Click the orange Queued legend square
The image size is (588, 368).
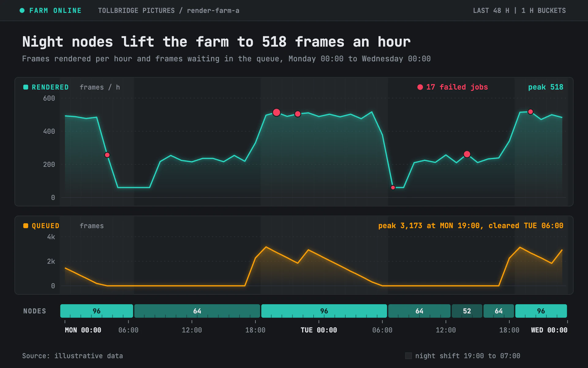[26, 226]
